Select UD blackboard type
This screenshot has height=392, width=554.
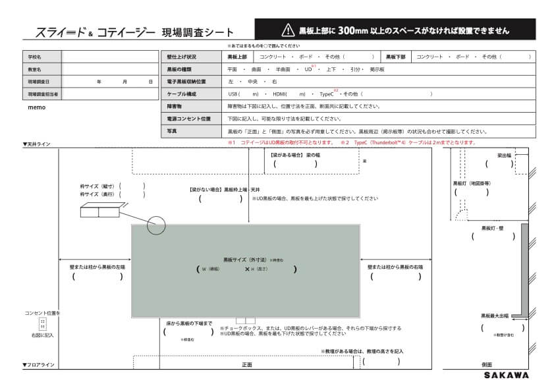pyautogui.click(x=308, y=70)
